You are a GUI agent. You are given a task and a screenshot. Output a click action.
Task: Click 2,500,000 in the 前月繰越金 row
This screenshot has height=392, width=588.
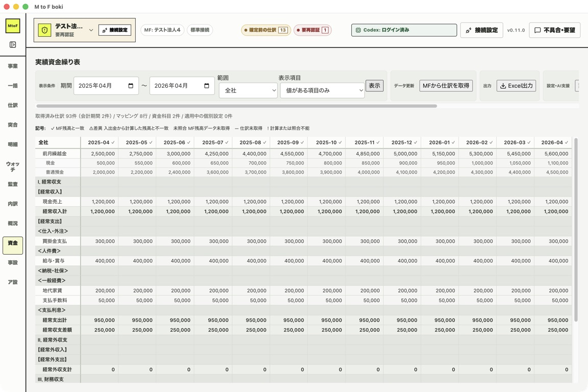click(x=103, y=154)
